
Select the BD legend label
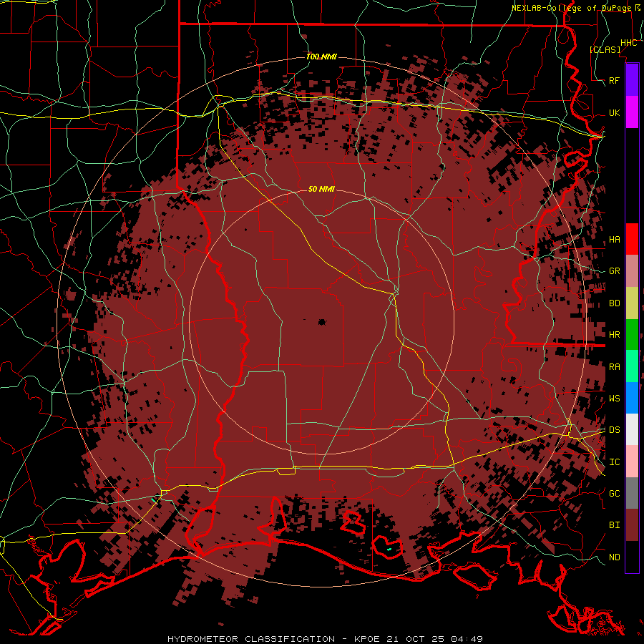click(615, 303)
